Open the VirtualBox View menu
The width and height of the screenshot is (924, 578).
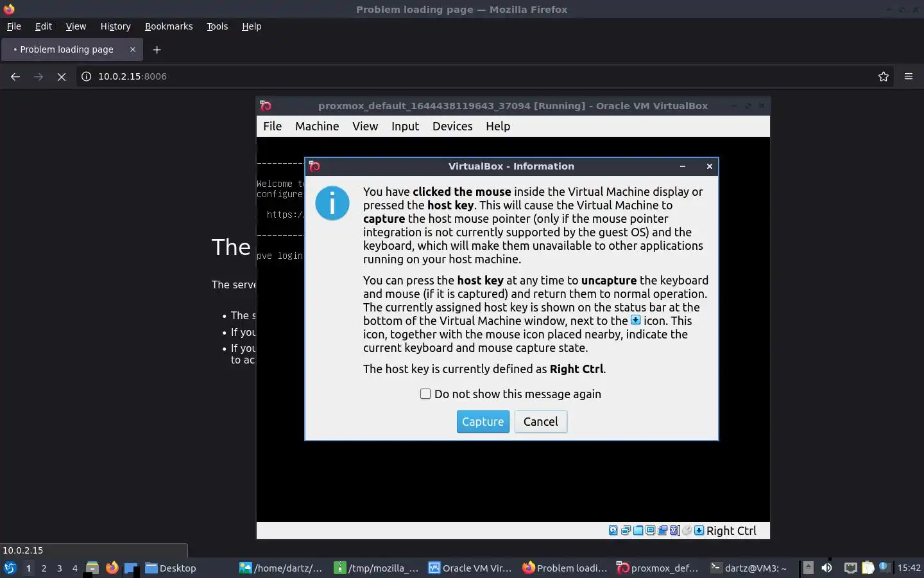coord(365,127)
